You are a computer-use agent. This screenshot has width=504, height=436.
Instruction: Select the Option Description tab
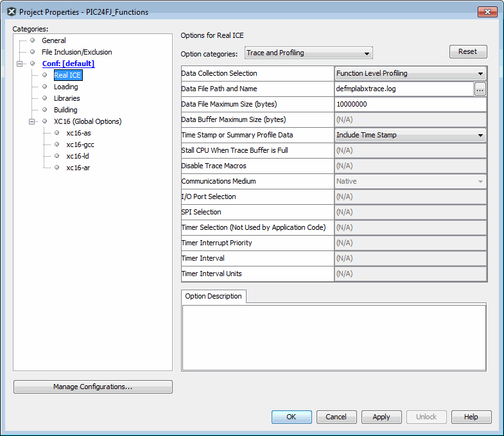point(213,296)
